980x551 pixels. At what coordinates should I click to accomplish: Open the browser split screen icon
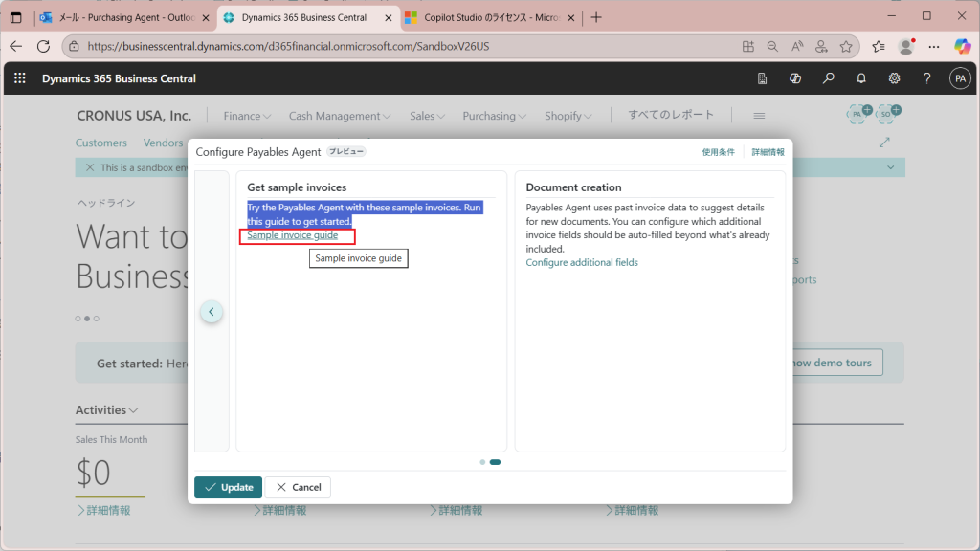pyautogui.click(x=748, y=46)
